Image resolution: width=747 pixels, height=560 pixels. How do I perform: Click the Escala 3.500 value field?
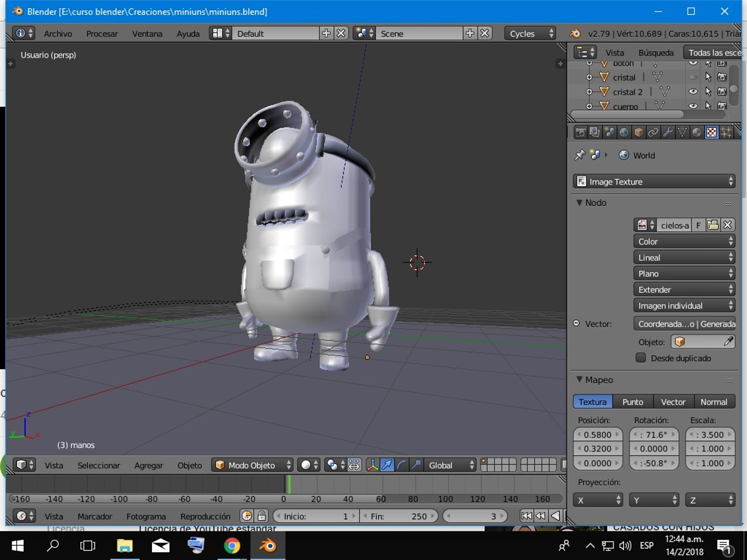click(710, 435)
